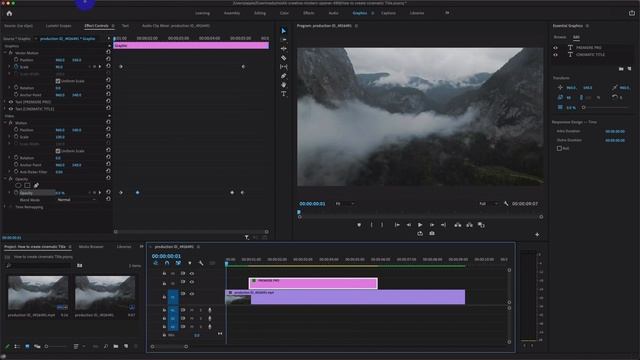
Task: Click the Home icon
Action: tap(9, 13)
